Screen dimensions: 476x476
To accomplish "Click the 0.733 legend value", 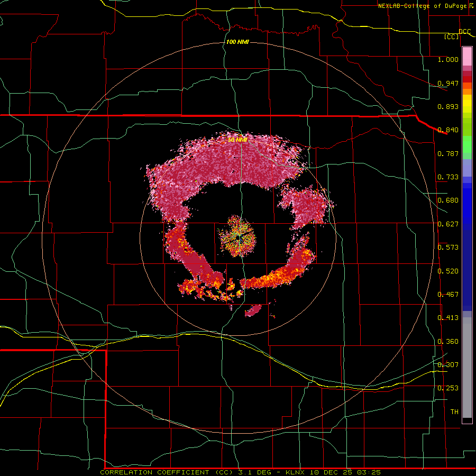I will (x=448, y=177).
